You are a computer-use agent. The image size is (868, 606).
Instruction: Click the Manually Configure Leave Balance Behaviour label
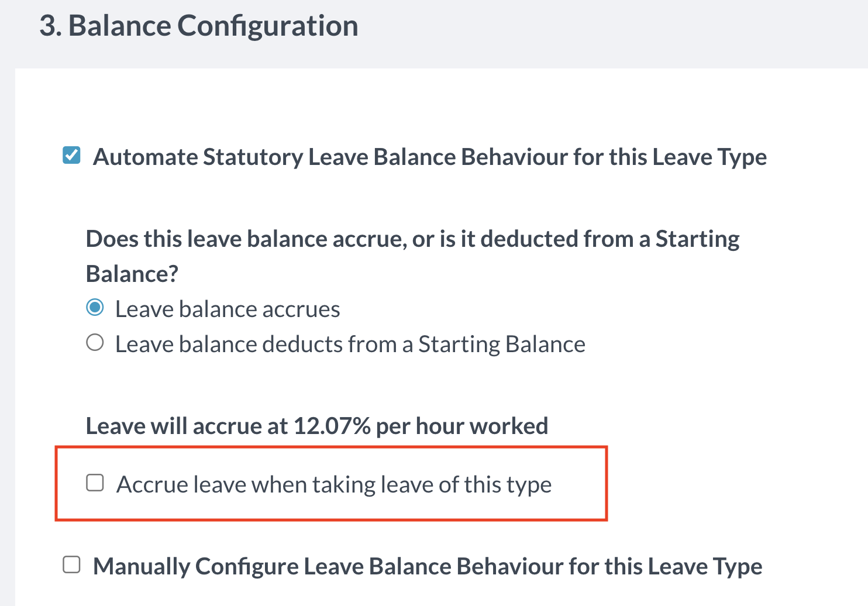(427, 566)
